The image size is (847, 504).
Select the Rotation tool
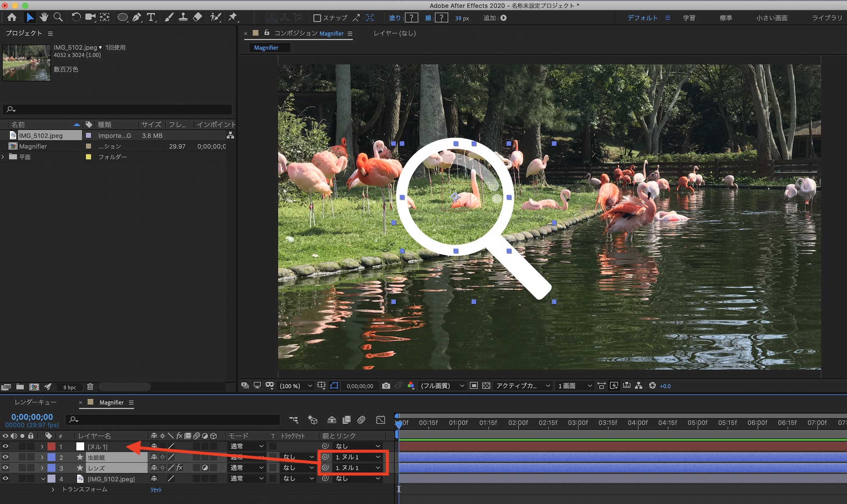click(x=76, y=17)
